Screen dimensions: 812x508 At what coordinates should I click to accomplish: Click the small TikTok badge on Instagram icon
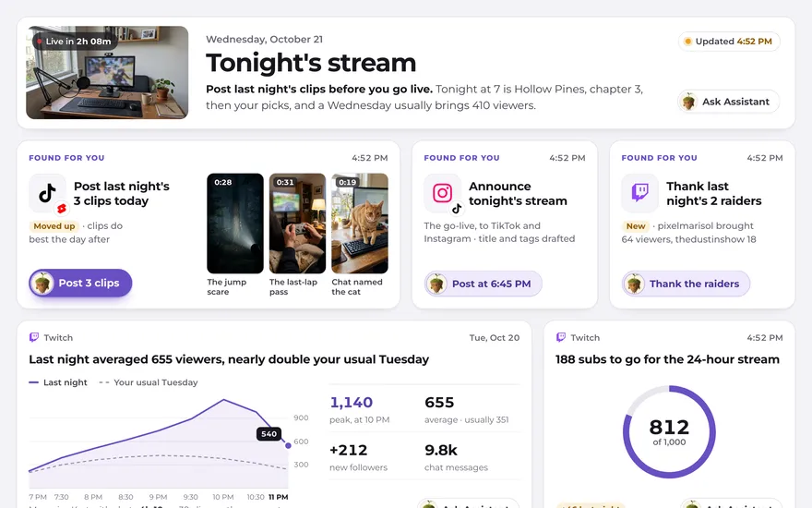click(x=457, y=209)
